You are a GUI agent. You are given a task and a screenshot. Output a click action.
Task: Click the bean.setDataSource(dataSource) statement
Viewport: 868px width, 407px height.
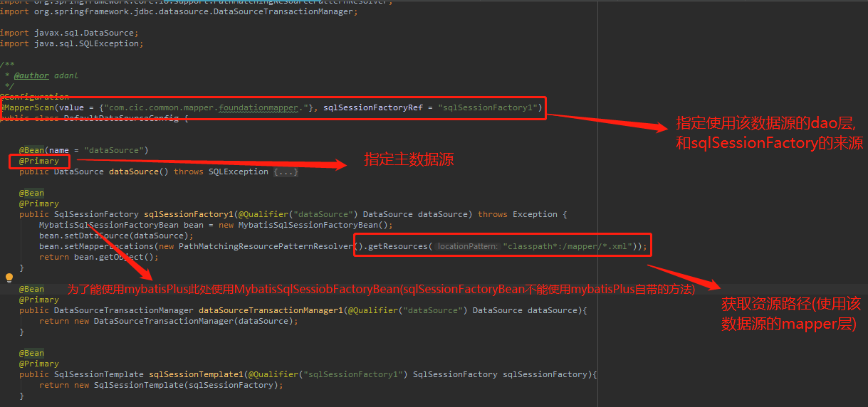point(116,236)
